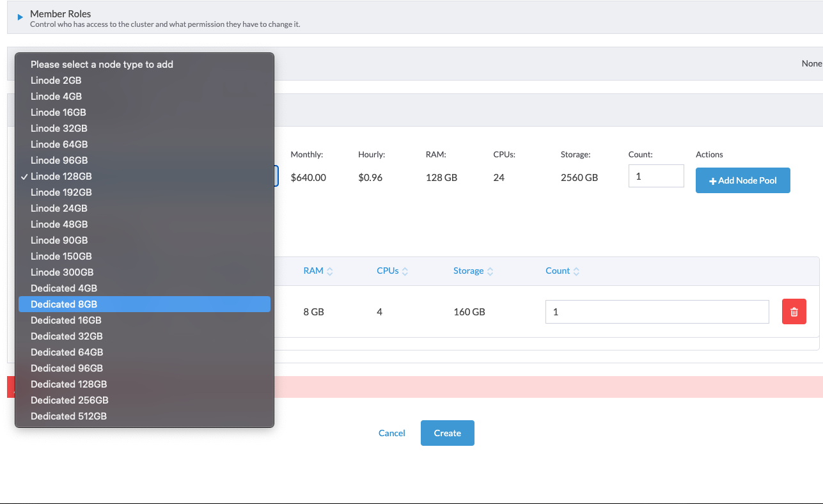Choose Dedicated 128GB option
Image resolution: width=823 pixels, height=504 pixels.
(145, 384)
